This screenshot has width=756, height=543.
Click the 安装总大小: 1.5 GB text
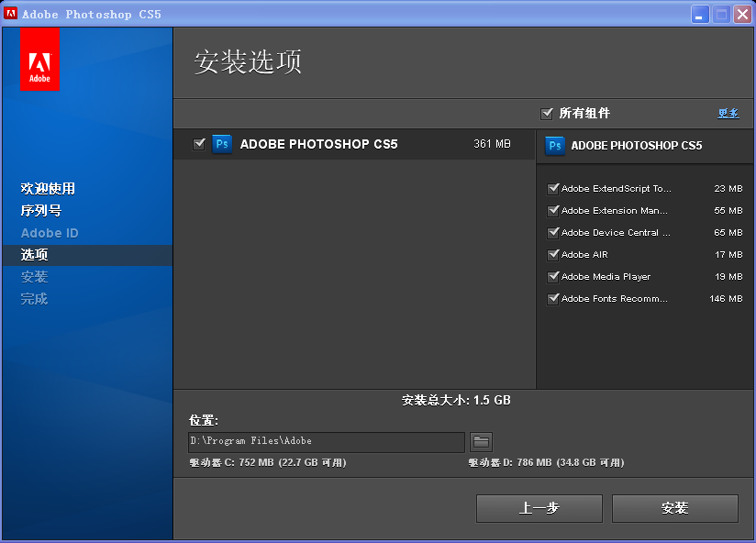click(456, 401)
